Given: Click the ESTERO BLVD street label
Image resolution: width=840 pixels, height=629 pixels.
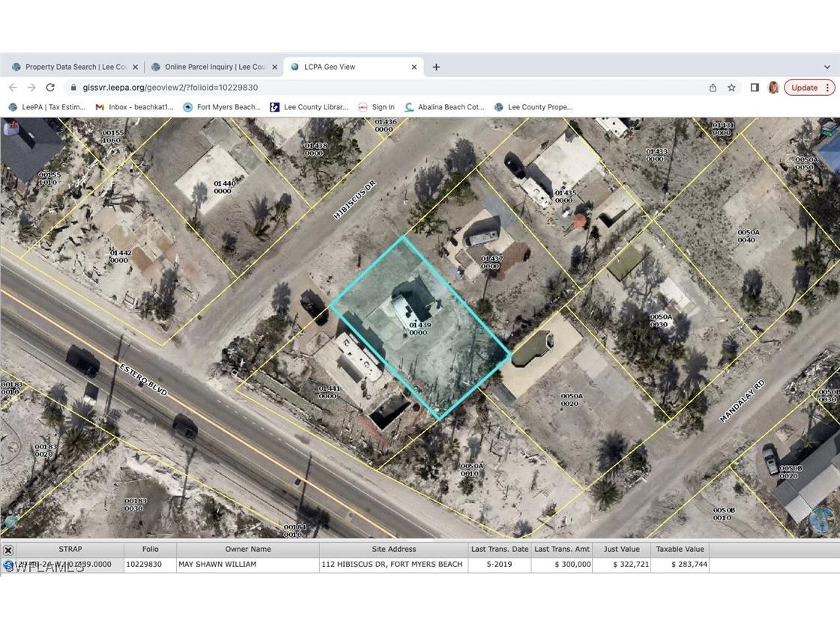Looking at the screenshot, I should (x=143, y=380).
